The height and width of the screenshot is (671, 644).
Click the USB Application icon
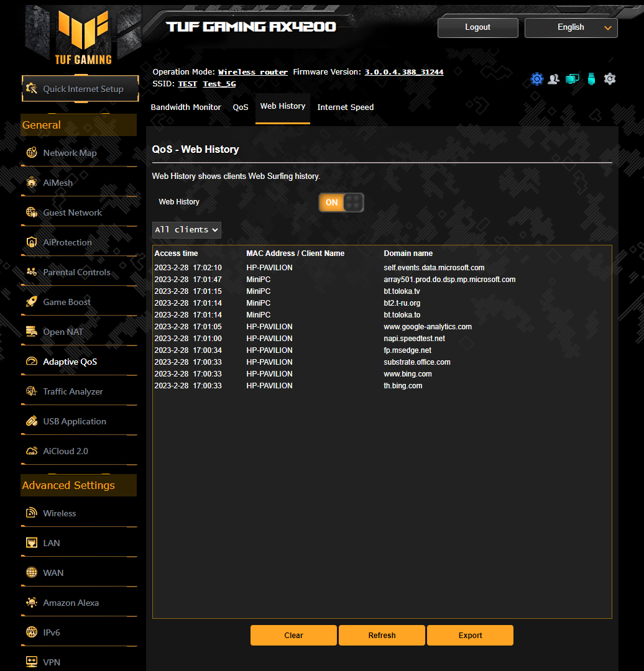click(32, 421)
